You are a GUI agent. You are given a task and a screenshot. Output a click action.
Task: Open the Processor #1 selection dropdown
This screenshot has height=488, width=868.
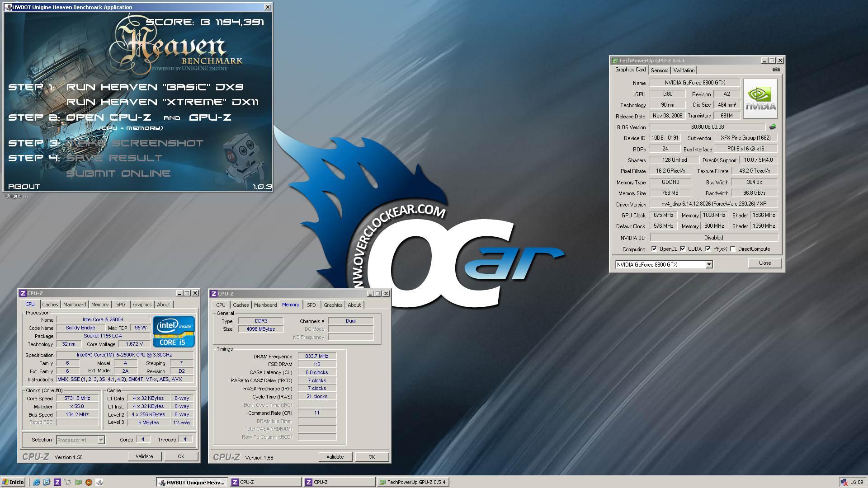(101, 440)
